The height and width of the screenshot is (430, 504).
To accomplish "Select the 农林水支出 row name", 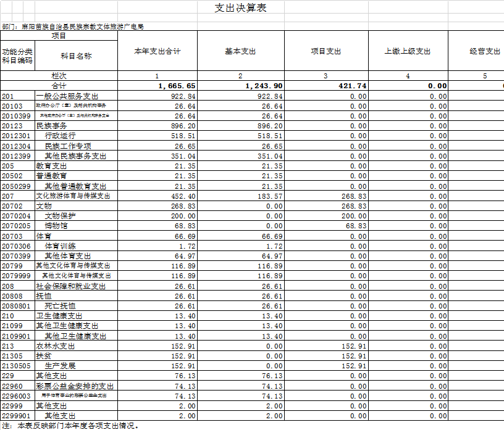I will coord(56,346).
